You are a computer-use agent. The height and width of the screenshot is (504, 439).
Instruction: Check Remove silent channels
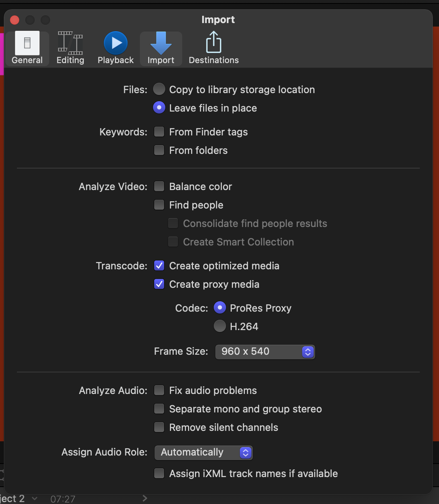pos(159,427)
